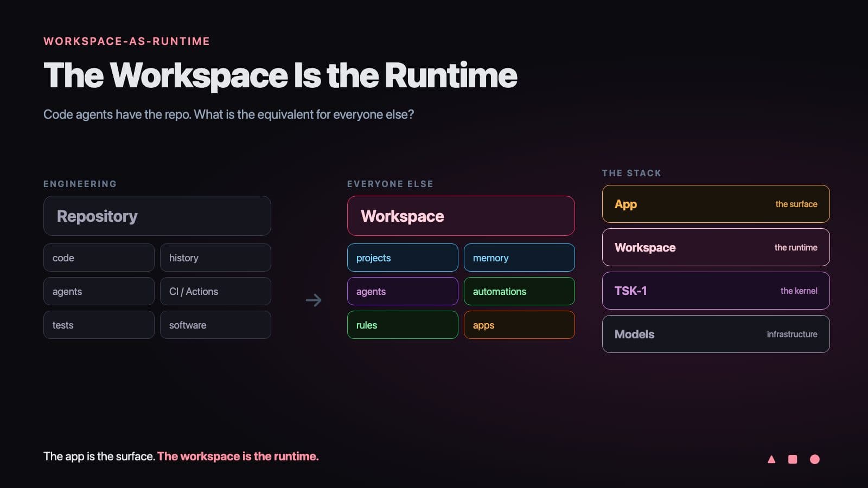The image size is (868, 488).
Task: Click the WORKSPACE-AS-RUNTIME label
Action: click(126, 41)
